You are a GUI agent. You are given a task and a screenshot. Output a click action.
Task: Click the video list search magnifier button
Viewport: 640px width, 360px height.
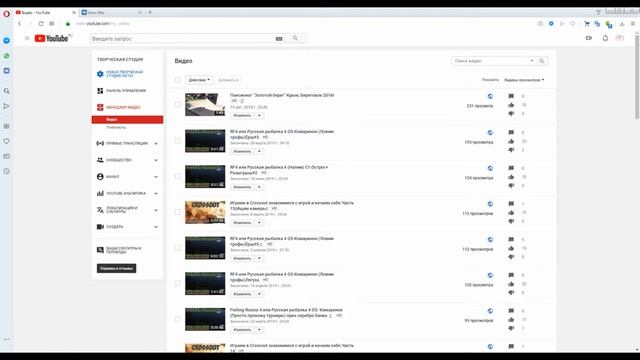(542, 61)
